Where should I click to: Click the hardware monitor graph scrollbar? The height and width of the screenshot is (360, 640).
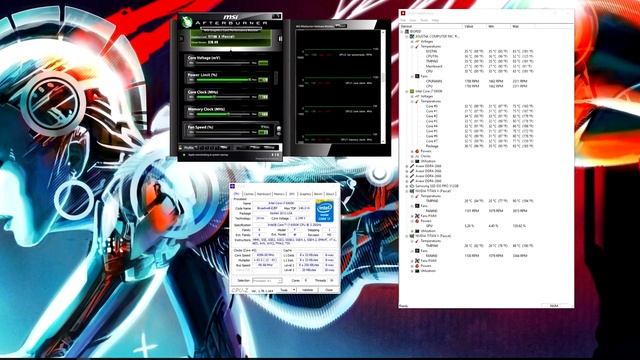click(x=383, y=87)
